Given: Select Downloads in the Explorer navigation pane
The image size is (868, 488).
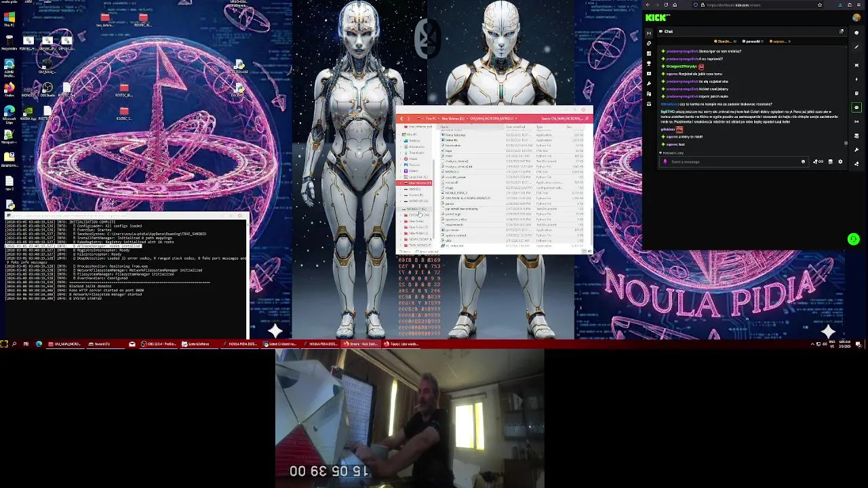Looking at the screenshot, I should click(x=416, y=152).
